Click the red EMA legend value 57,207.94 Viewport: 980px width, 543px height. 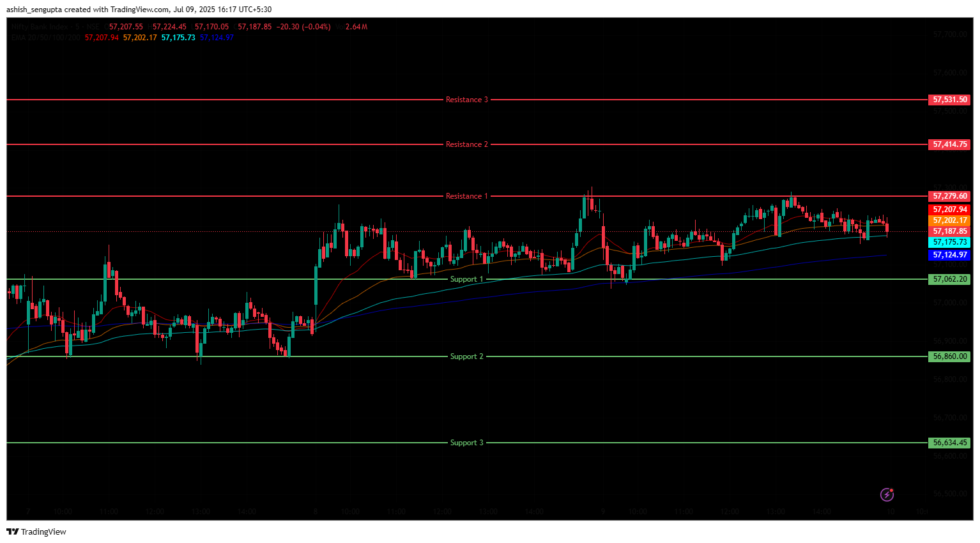click(x=102, y=38)
